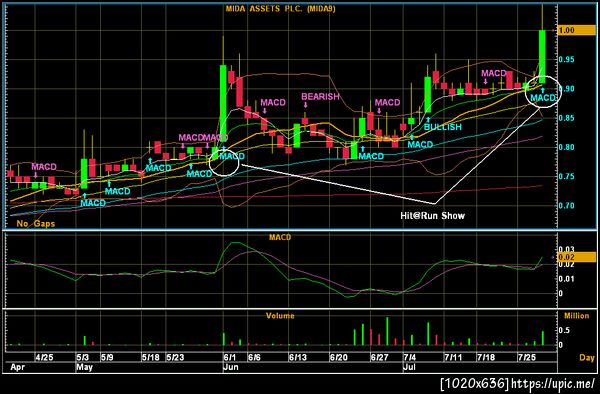
Task: Click the 6/13 date label
Action: [298, 358]
